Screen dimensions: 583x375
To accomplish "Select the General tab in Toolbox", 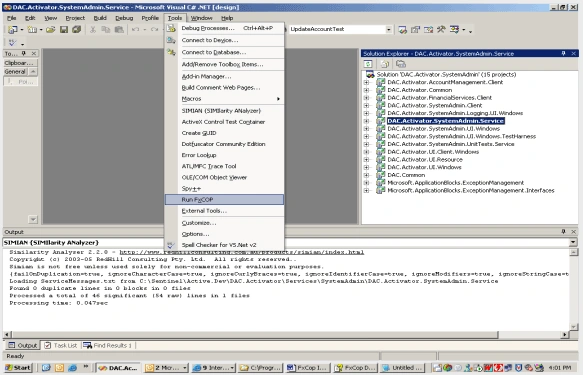I will point(16,72).
